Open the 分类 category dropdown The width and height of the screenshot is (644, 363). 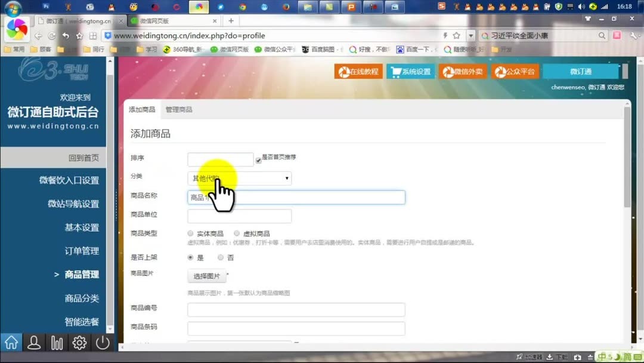pos(287,178)
